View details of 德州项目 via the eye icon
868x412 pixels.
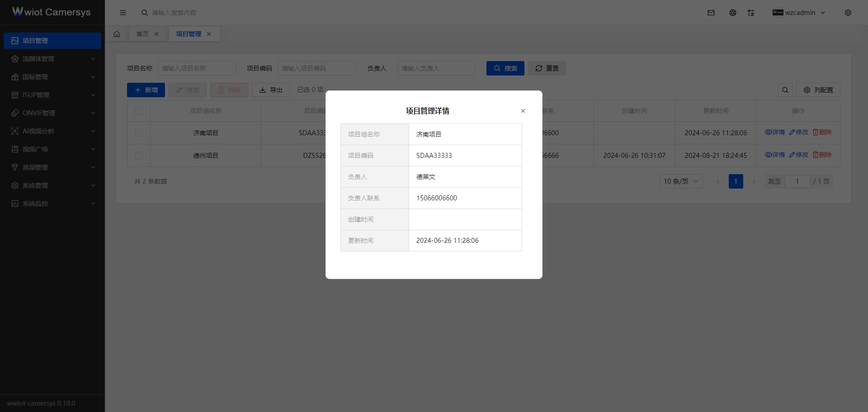click(774, 154)
